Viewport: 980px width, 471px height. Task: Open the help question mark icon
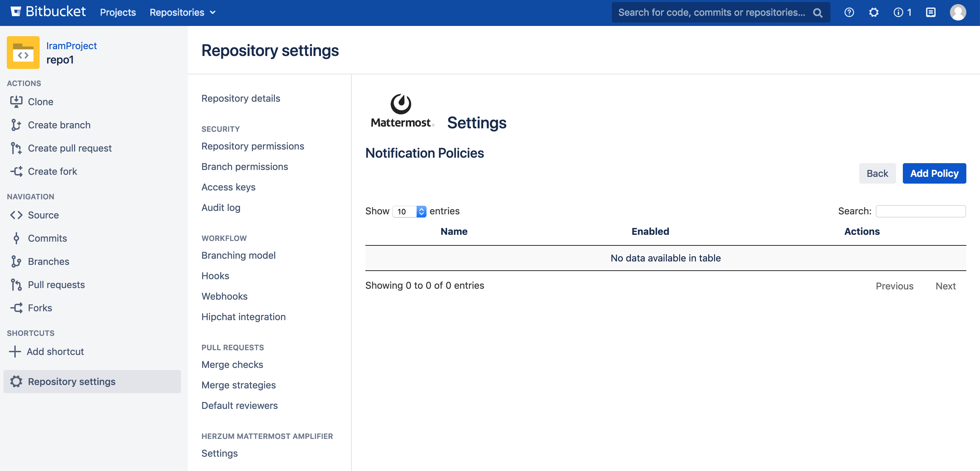click(849, 13)
